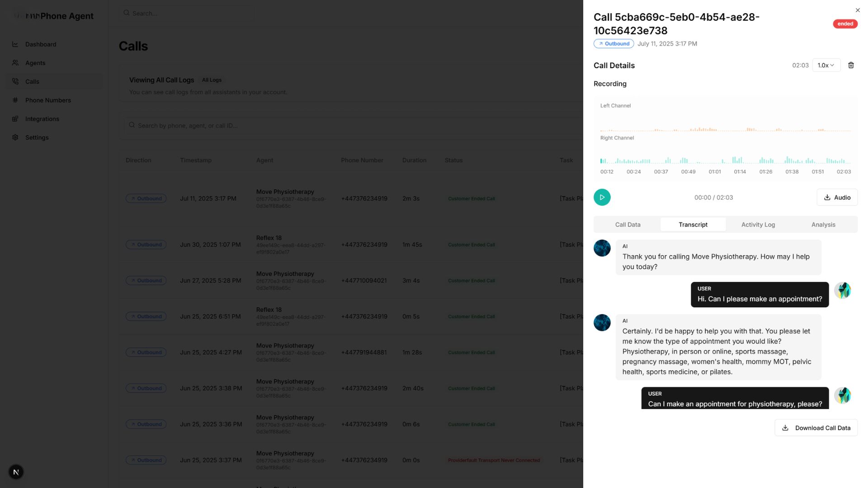868x488 pixels.
Task: Click 'Search by phone, agent, or call ID' field
Action: pyautogui.click(x=353, y=126)
